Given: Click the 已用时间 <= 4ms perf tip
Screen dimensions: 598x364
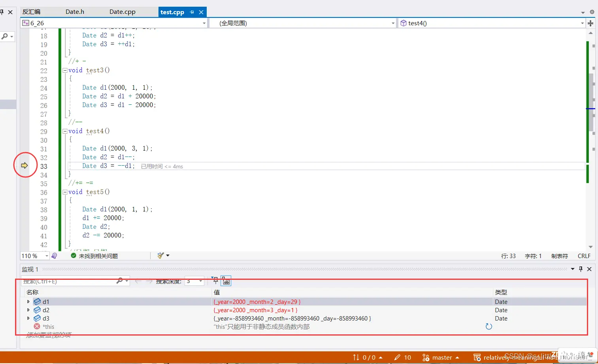Looking at the screenshot, I should click(162, 166).
